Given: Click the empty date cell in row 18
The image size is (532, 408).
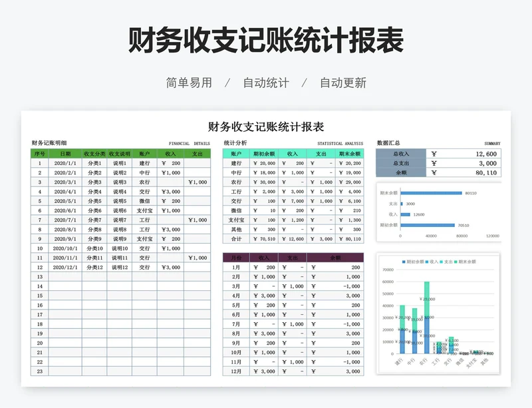Looking at the screenshot, I should point(65,324).
